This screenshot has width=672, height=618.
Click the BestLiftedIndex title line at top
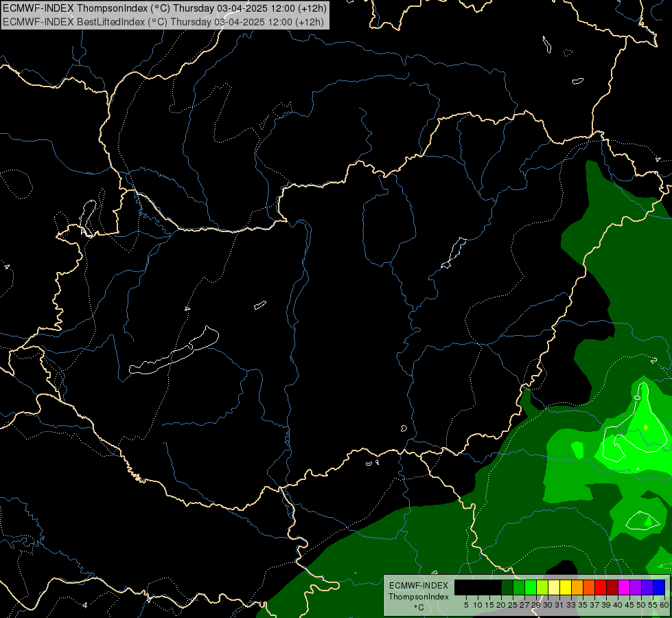(x=163, y=22)
